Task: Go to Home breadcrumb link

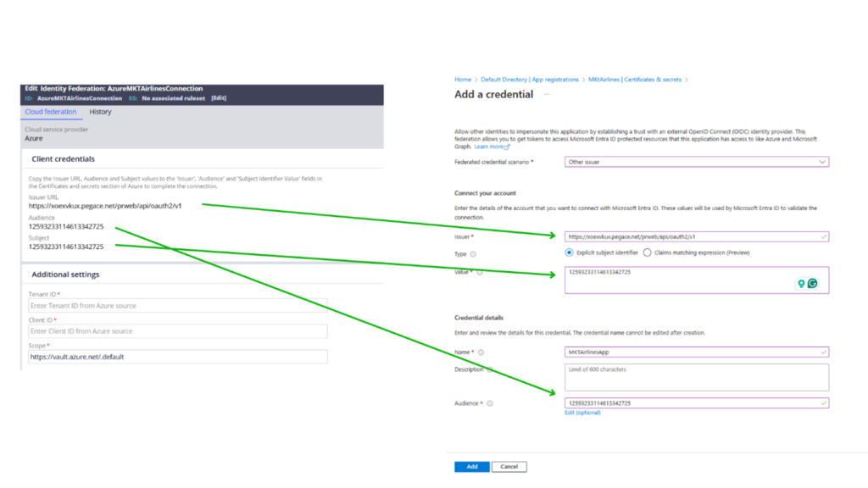Action: [x=463, y=80]
